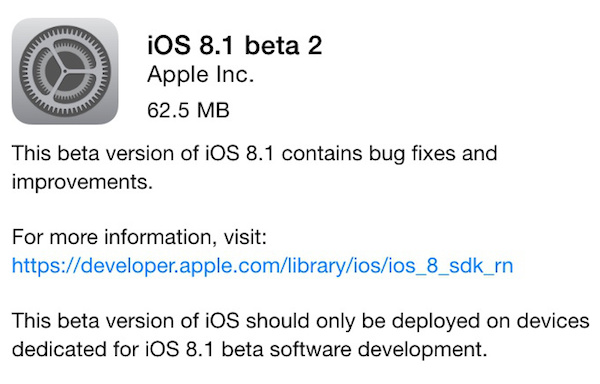
Task: Click the number '2' in the title
Action: pos(315,45)
